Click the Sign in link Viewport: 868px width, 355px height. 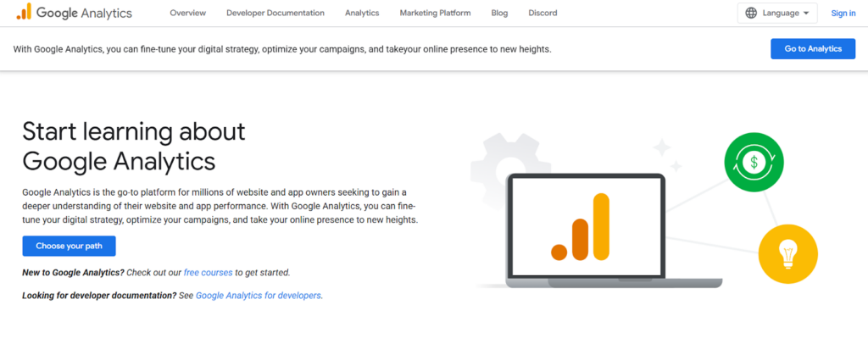click(843, 14)
